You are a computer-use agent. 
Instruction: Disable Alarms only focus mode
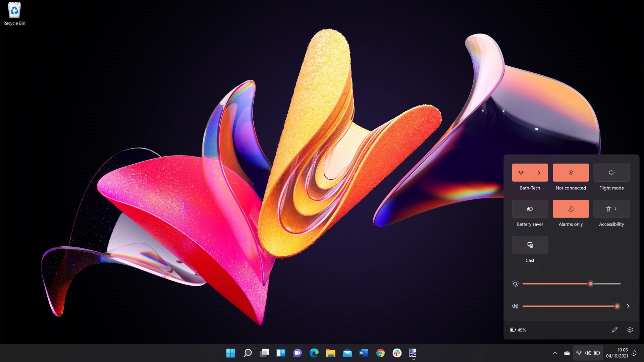570,208
